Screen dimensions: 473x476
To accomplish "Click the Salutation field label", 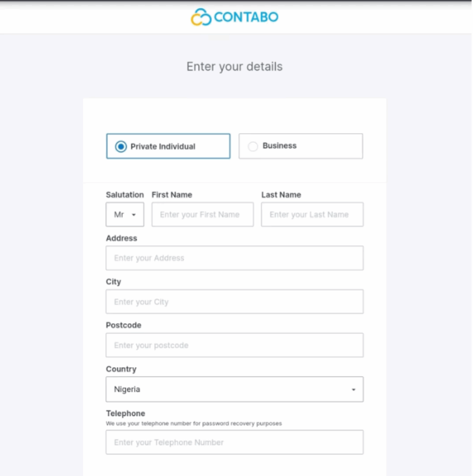I will click(x=125, y=195).
